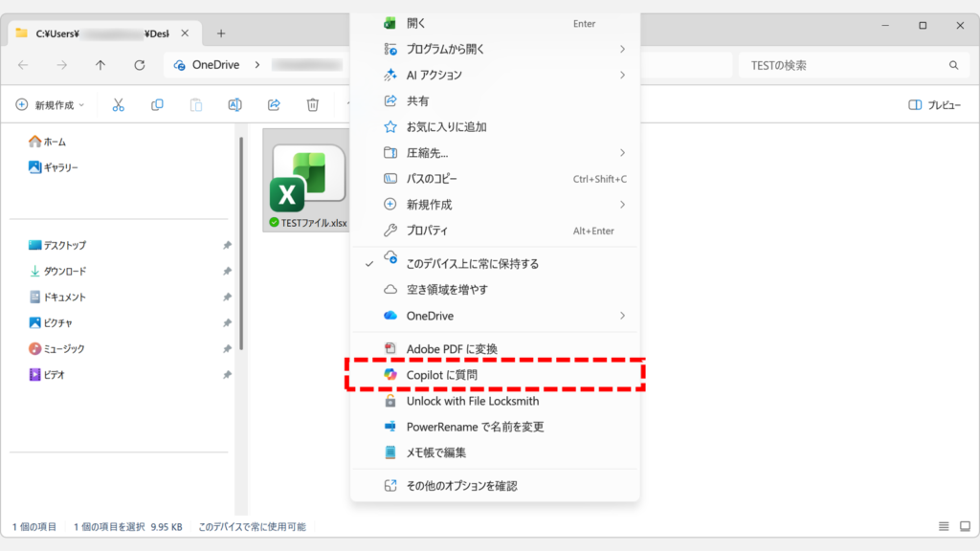Open Videos folder in sidebar
The width and height of the screenshot is (980, 551).
47,375
